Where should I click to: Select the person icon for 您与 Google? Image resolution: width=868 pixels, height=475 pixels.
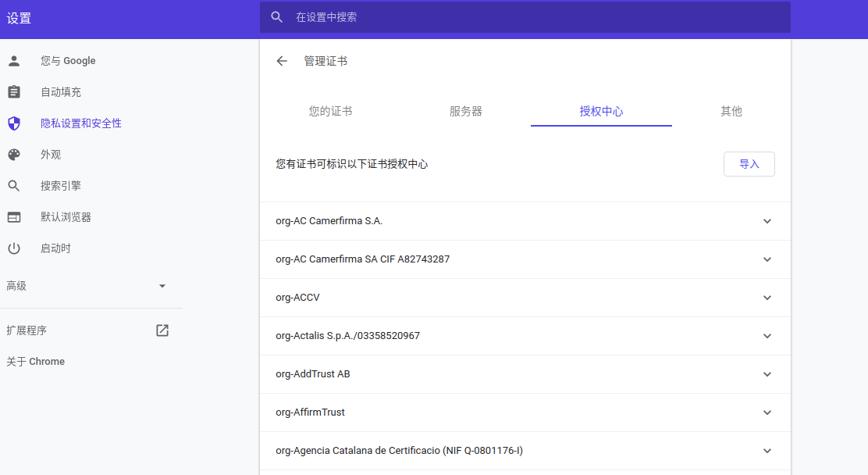click(x=14, y=61)
